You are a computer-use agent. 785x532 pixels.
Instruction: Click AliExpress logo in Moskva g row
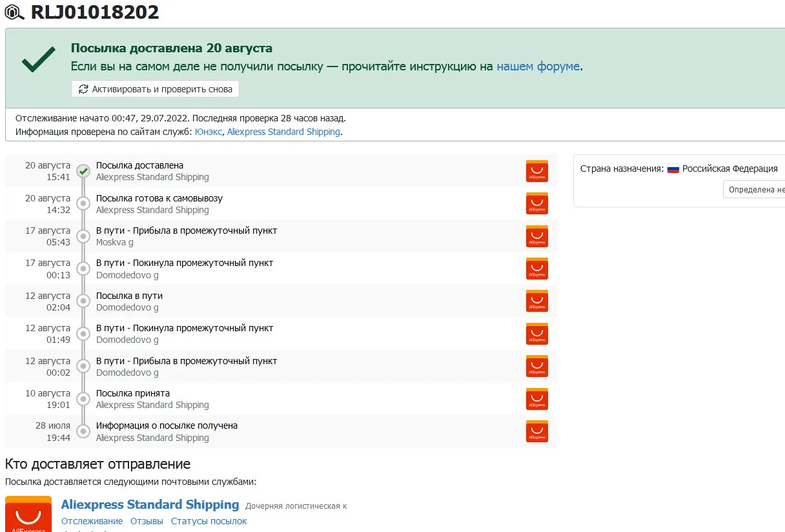(536, 236)
